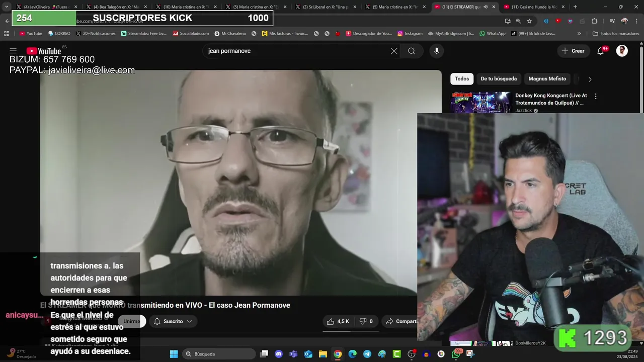Open the YouTube bookmark
Screen dimensions: 644x362
click(x=31, y=34)
